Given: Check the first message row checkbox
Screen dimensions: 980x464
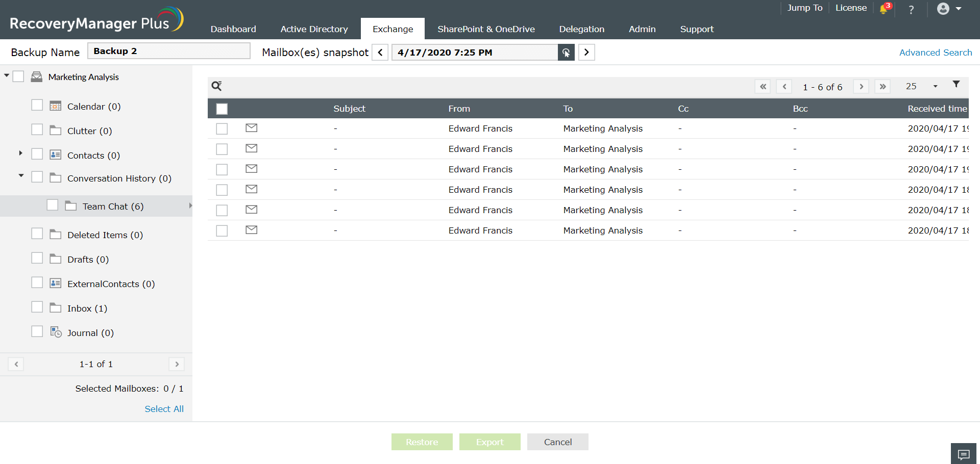Looking at the screenshot, I should click(x=222, y=129).
